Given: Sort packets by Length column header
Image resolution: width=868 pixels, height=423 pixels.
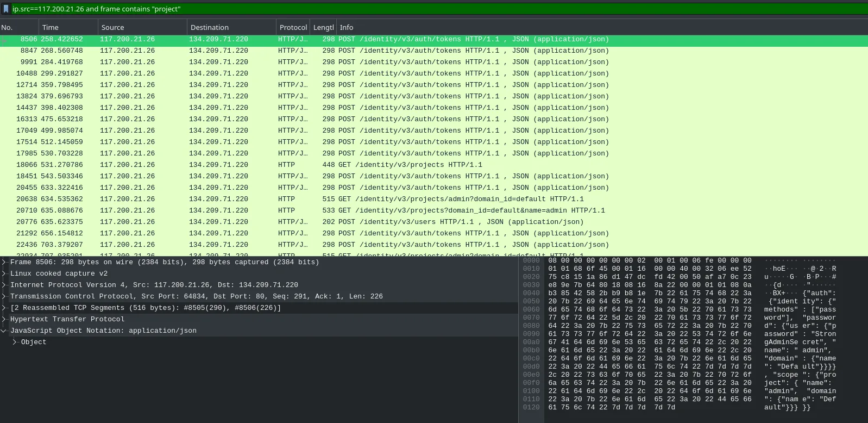Looking at the screenshot, I should click(323, 27).
